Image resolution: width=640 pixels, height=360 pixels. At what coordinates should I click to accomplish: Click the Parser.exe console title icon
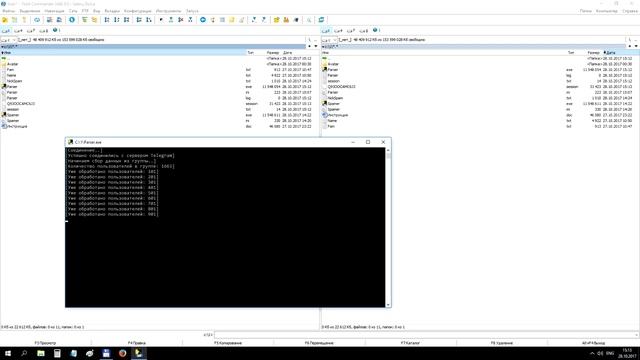click(70, 142)
